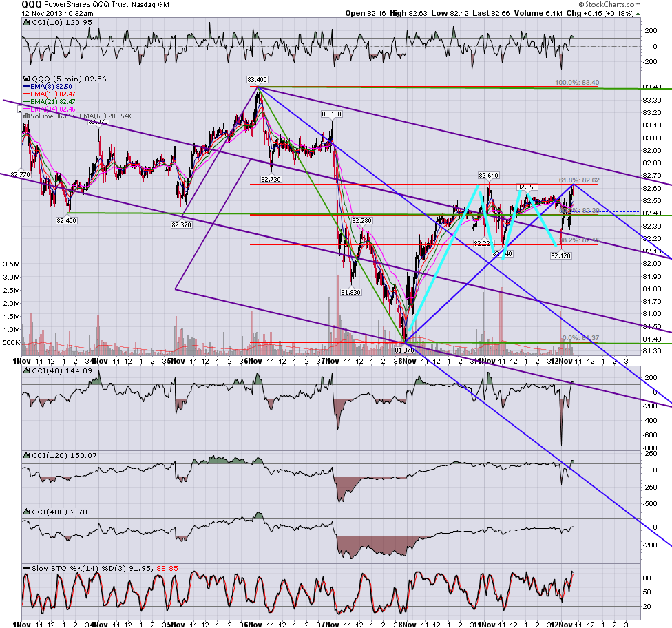672x628 pixels.
Task: Click the volume bars icon in the legend
Action: [x=27, y=116]
